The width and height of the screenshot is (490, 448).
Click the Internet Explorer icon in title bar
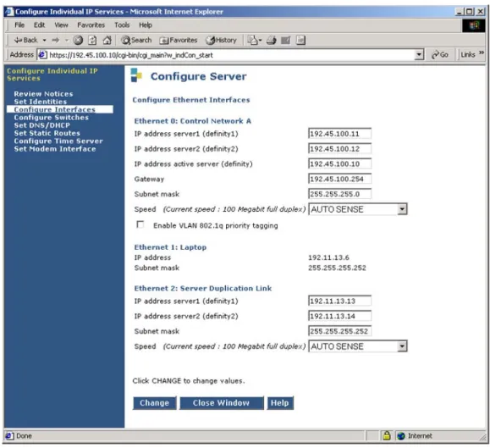[x=9, y=12]
